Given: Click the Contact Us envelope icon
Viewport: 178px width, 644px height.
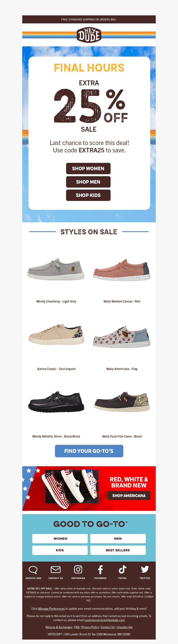Looking at the screenshot, I should [x=55, y=570].
